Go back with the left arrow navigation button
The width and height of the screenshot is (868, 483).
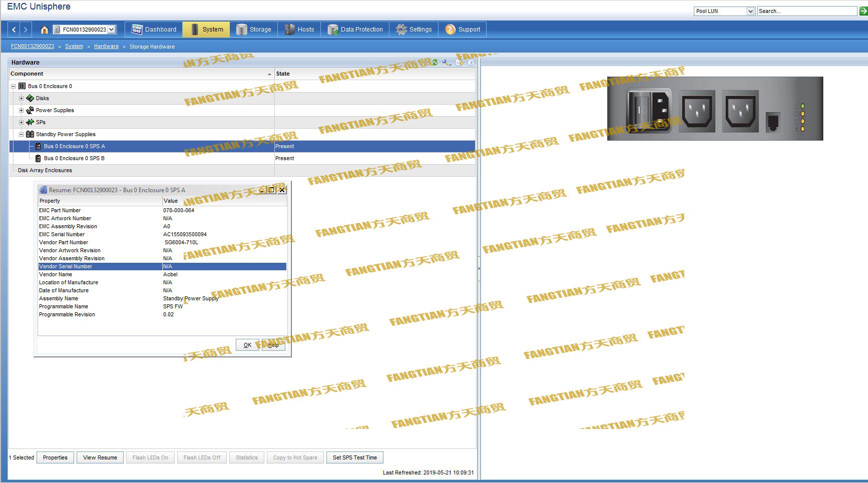coord(14,30)
